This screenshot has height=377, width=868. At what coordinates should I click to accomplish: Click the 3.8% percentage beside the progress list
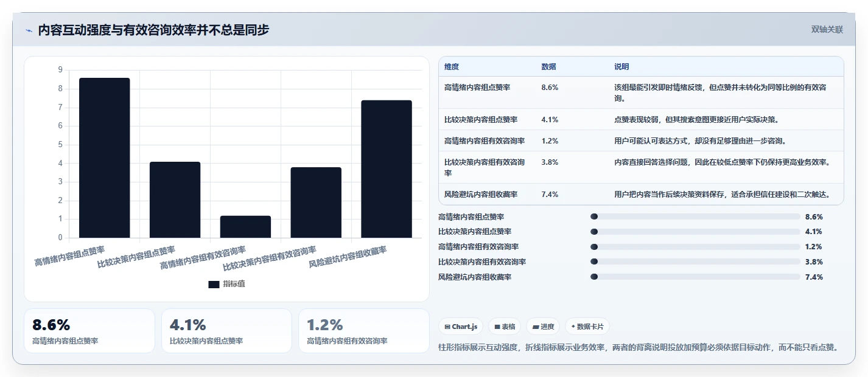coord(814,261)
